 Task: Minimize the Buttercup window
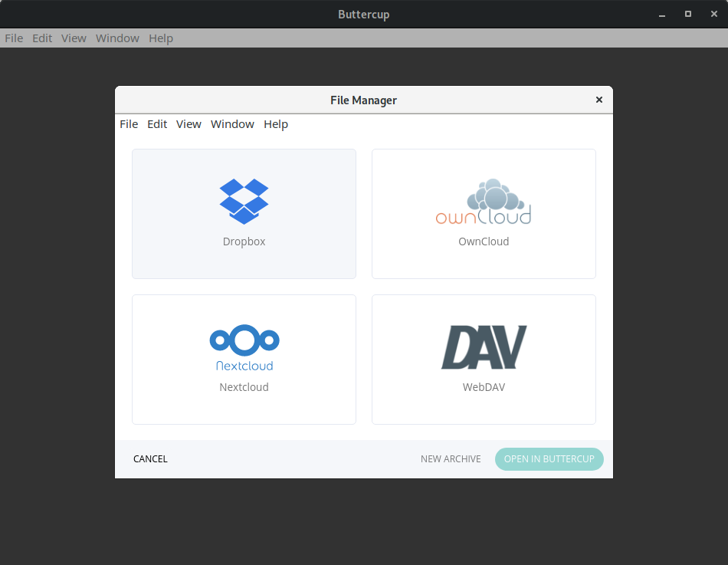click(662, 15)
